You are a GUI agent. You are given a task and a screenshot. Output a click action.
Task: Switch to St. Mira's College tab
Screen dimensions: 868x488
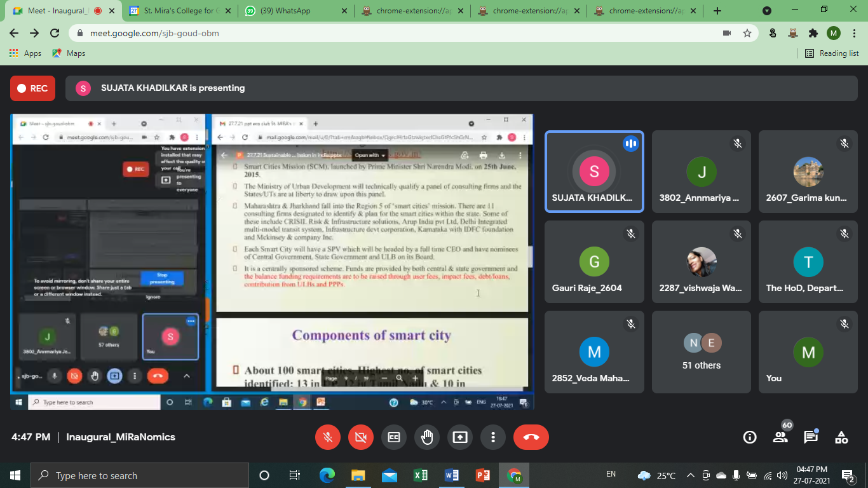coord(178,11)
